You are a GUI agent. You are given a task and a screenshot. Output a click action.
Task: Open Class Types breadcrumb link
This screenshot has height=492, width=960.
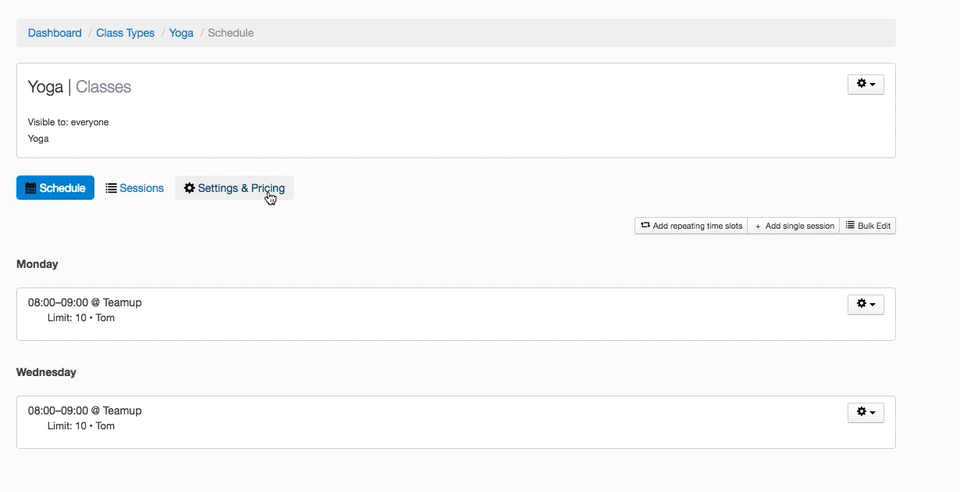125,33
